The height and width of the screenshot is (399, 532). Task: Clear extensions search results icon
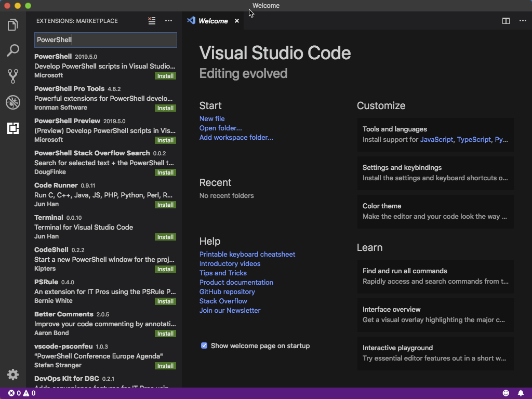[152, 21]
